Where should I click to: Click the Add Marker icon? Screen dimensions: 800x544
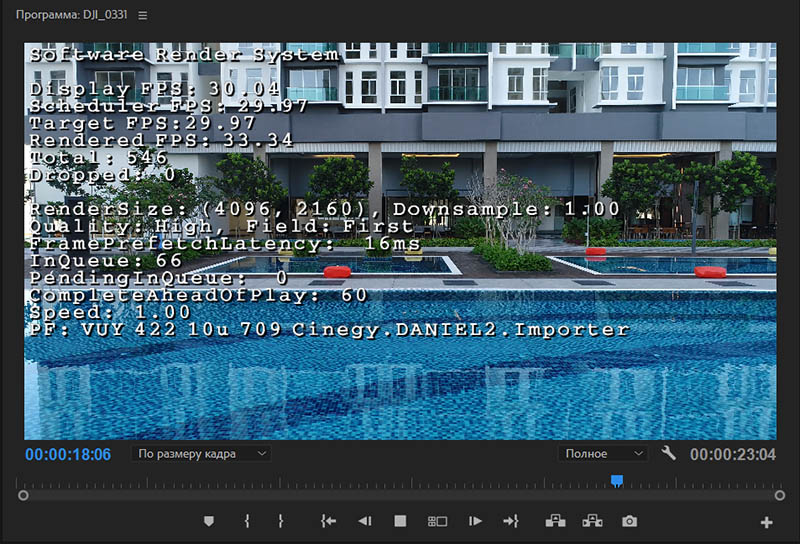point(209,521)
